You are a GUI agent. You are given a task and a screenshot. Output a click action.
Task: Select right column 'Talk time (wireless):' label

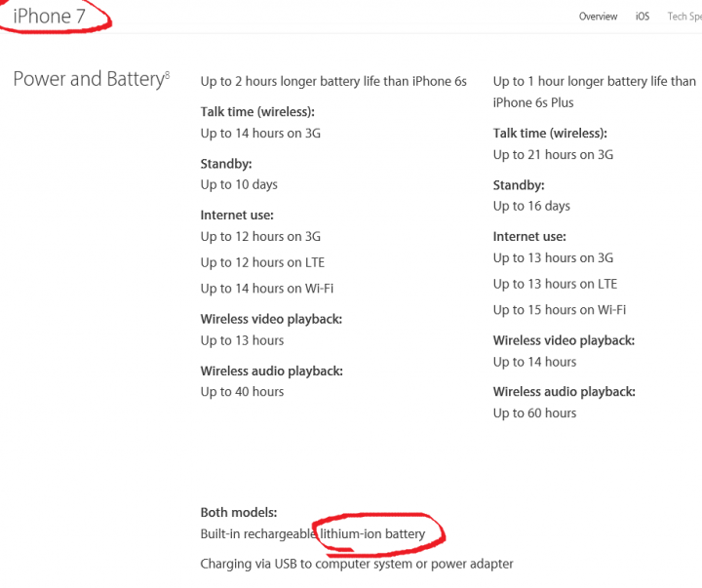pyautogui.click(x=550, y=134)
